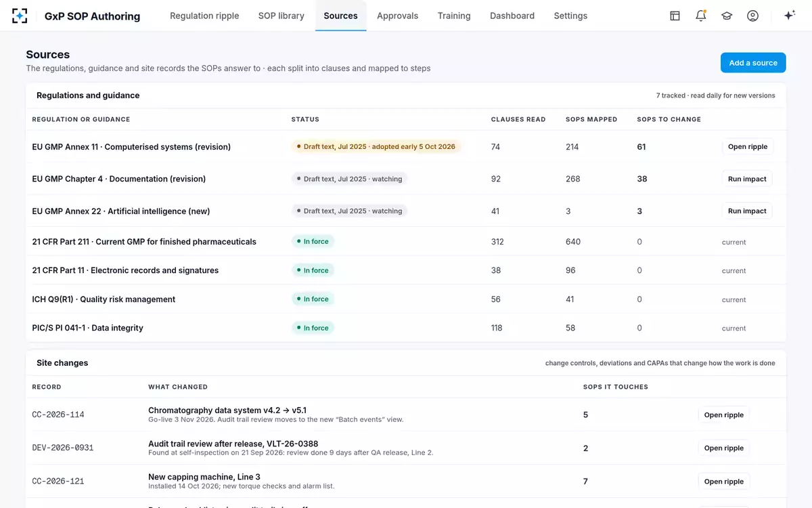Image resolution: width=812 pixels, height=508 pixels.
Task: Click 'New capping machine, Line 3'
Action: [x=204, y=477]
